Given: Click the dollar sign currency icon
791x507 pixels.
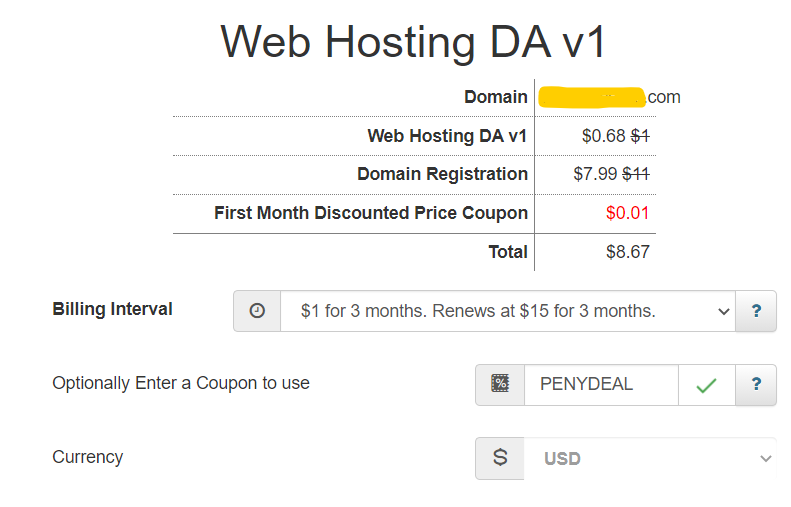Looking at the screenshot, I should [500, 458].
